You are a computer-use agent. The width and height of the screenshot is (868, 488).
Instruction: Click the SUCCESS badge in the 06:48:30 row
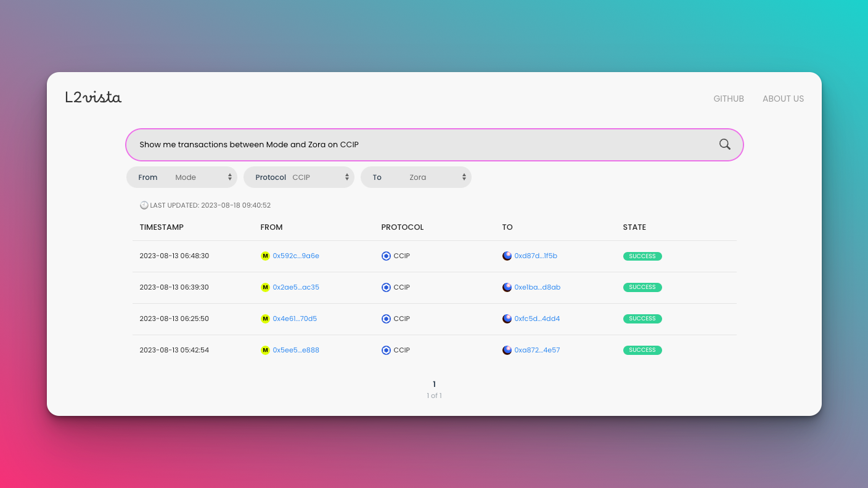pyautogui.click(x=642, y=256)
